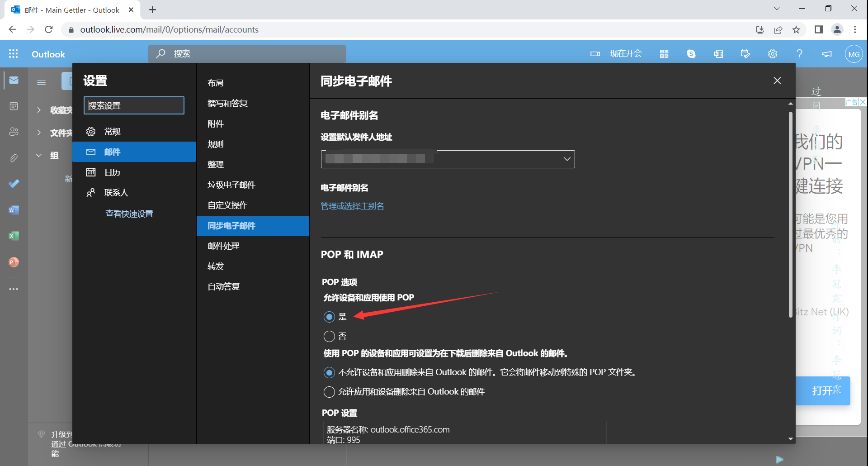Launch PowerPoint from left rail

[x=14, y=262]
